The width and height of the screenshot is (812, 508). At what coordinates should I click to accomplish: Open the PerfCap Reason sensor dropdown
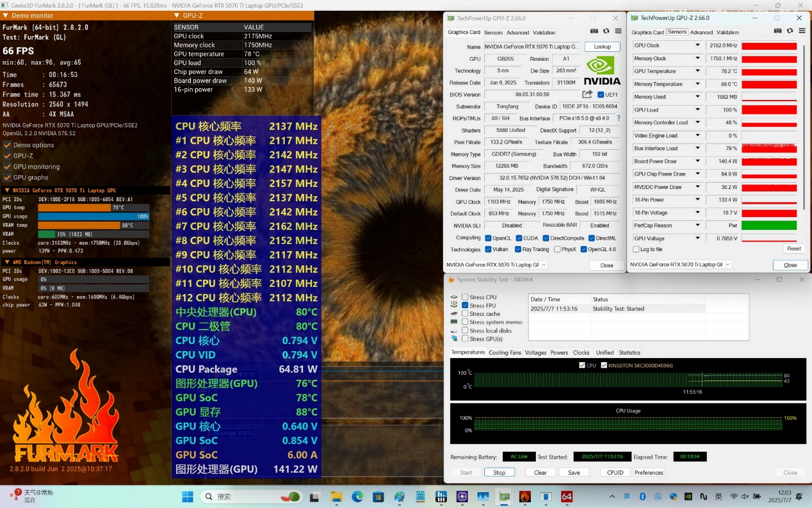pyautogui.click(x=697, y=225)
